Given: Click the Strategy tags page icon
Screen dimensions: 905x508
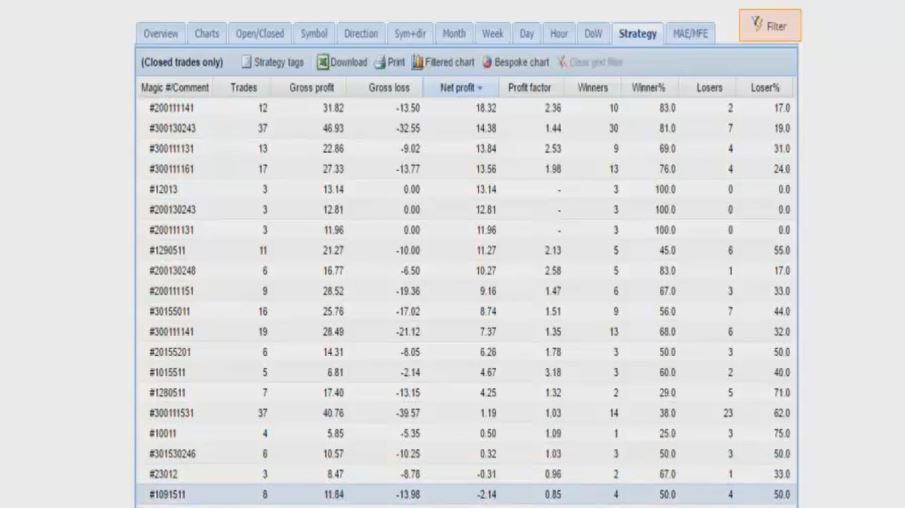Looking at the screenshot, I should click(246, 62).
